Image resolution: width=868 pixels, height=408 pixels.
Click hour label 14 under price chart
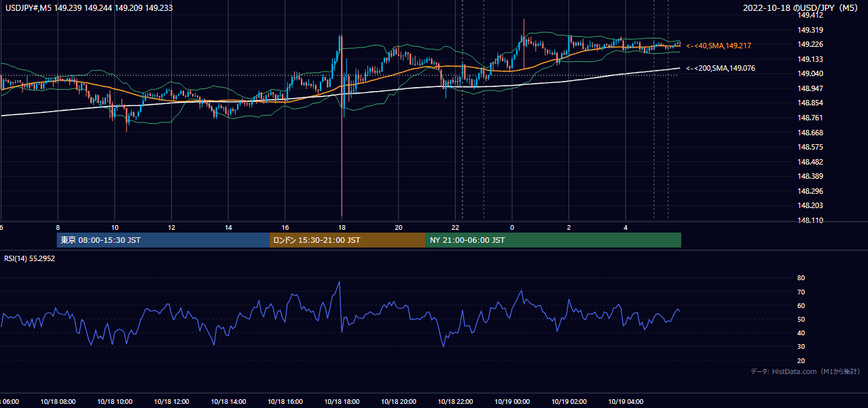point(228,228)
